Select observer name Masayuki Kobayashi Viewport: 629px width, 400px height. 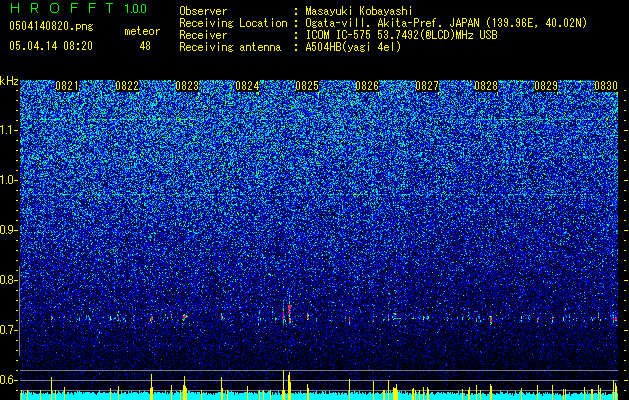[359, 11]
